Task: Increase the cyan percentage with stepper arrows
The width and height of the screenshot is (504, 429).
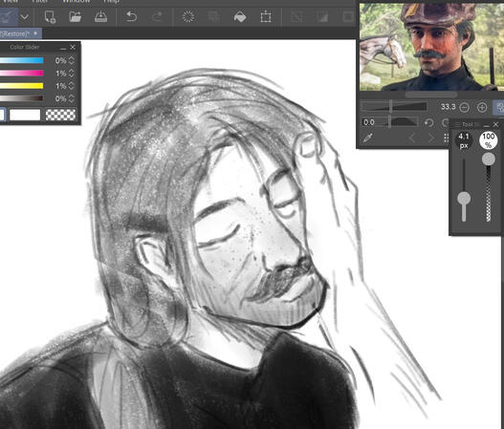Action: tap(72, 60)
